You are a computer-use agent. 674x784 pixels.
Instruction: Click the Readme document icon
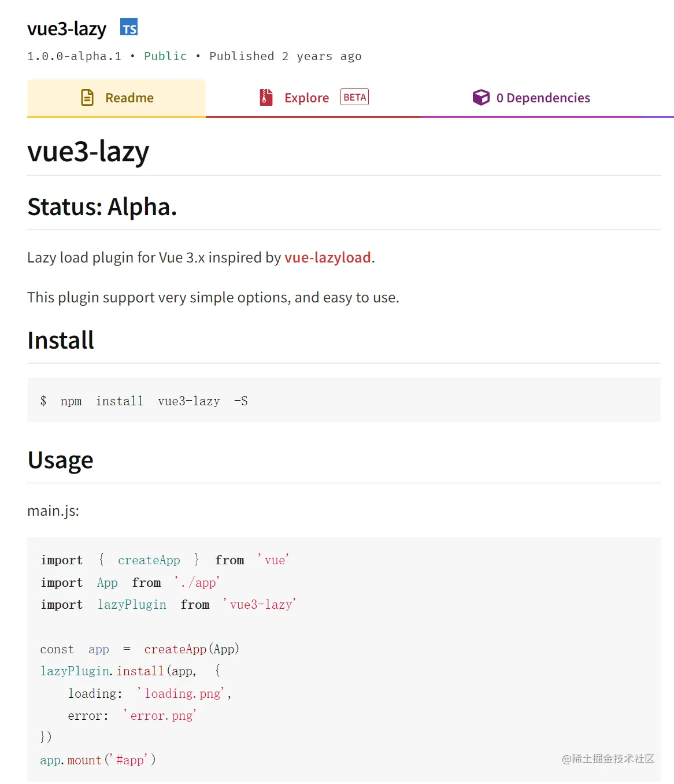click(x=87, y=98)
